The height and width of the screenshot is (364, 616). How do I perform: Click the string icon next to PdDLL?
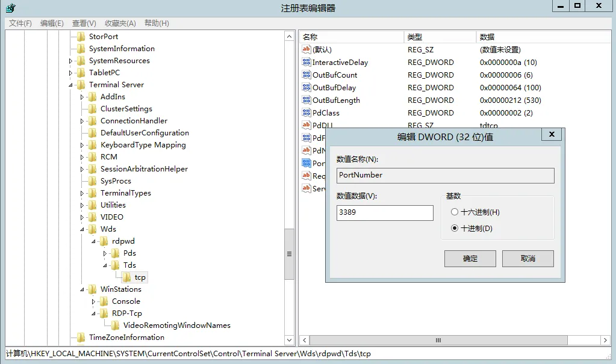(305, 125)
